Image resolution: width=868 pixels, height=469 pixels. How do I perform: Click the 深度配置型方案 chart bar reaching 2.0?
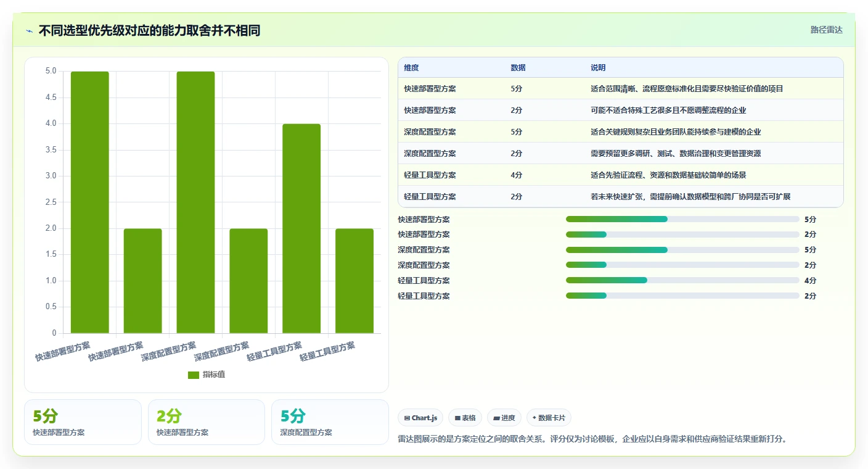[x=248, y=281]
